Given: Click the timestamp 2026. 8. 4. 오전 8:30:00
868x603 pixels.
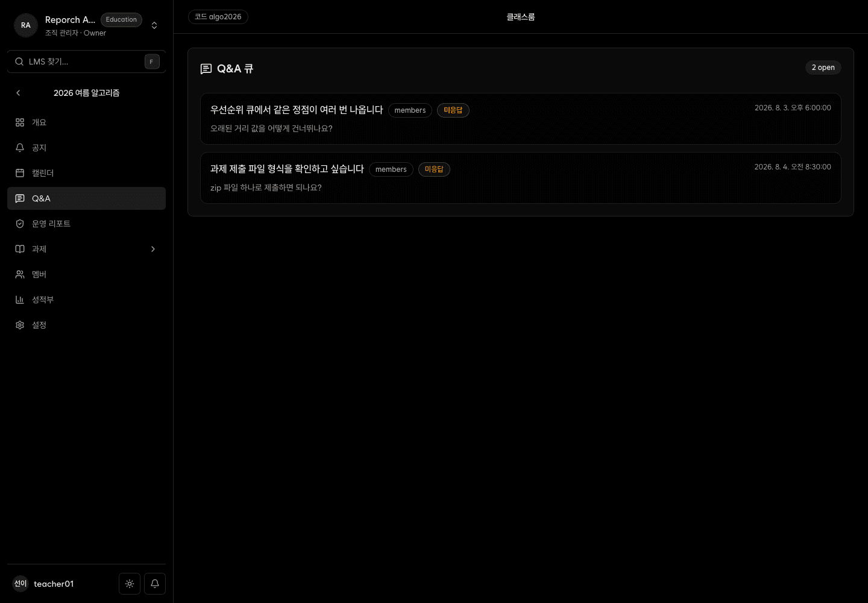Looking at the screenshot, I should [793, 167].
